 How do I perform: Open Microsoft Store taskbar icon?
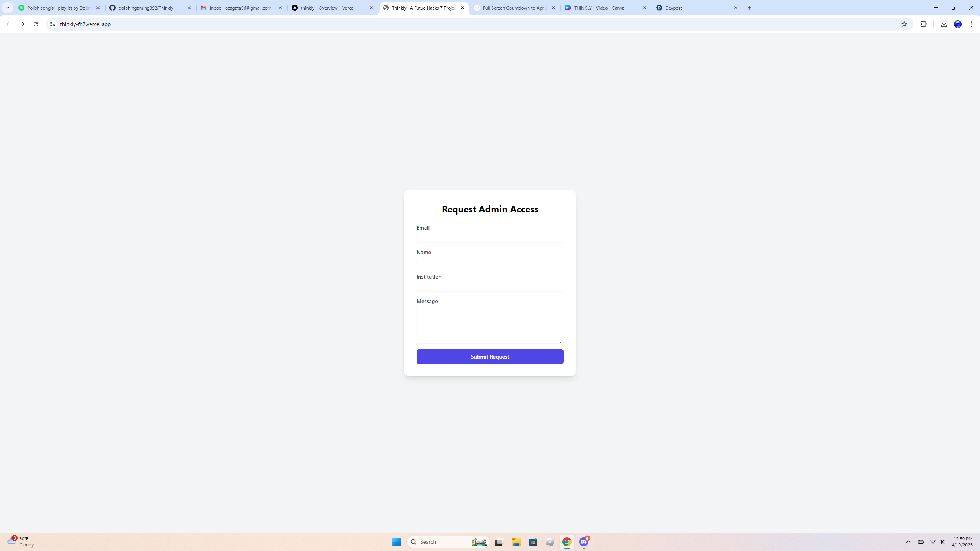(x=533, y=542)
